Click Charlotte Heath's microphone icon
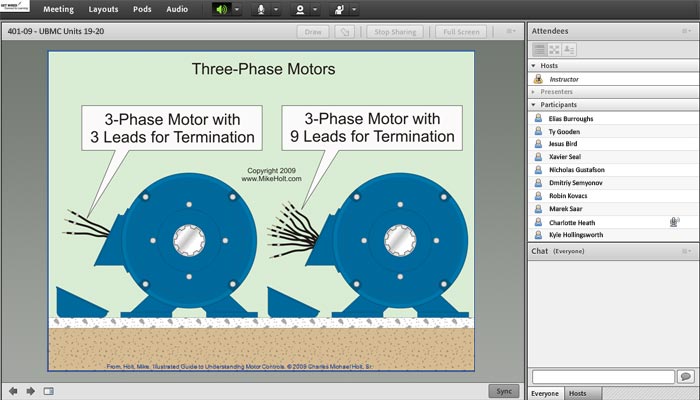Viewport: 700px width, 400px height. click(675, 222)
